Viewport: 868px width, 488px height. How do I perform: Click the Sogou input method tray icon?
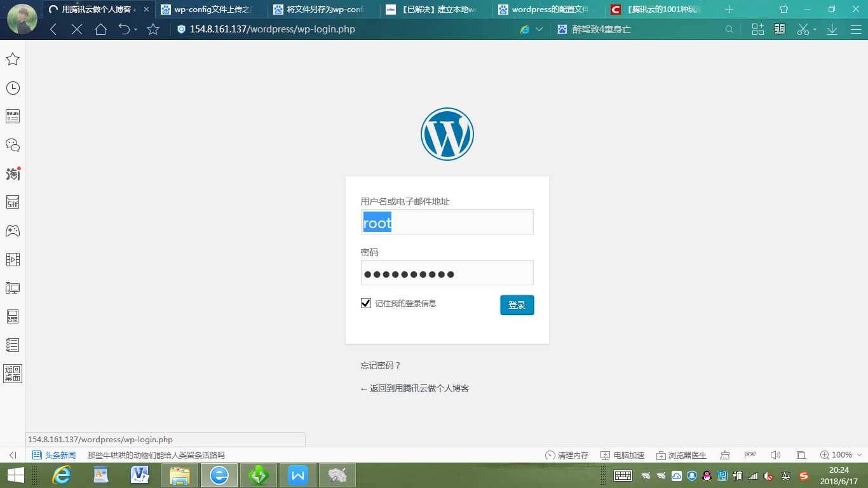point(804,475)
